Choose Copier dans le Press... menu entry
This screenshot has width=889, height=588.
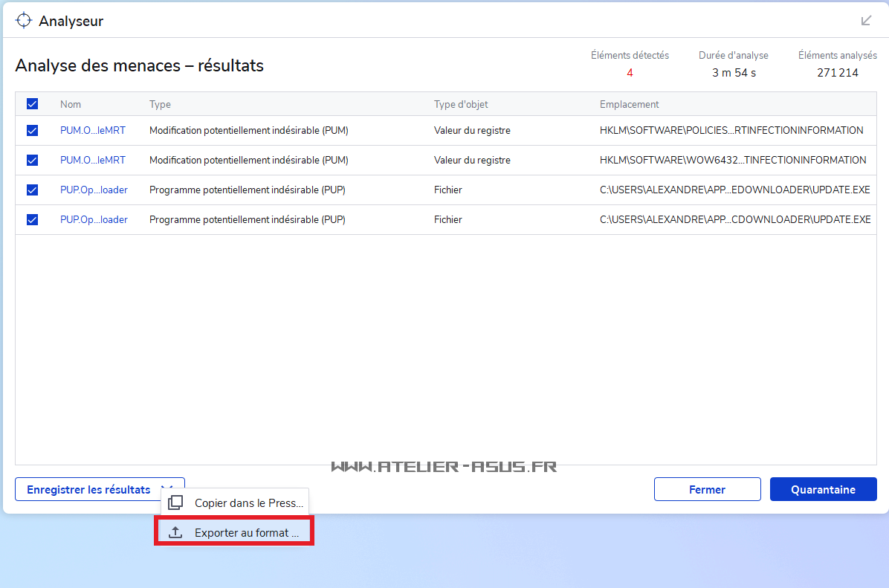[248, 503]
